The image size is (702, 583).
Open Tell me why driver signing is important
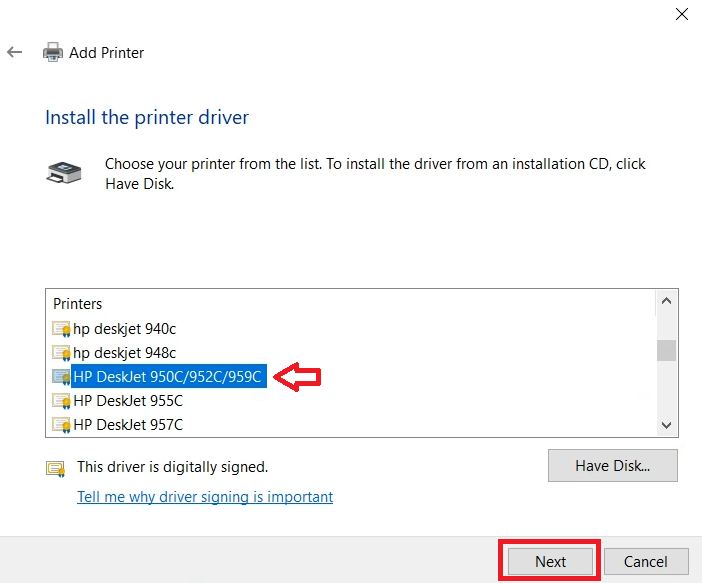click(205, 497)
